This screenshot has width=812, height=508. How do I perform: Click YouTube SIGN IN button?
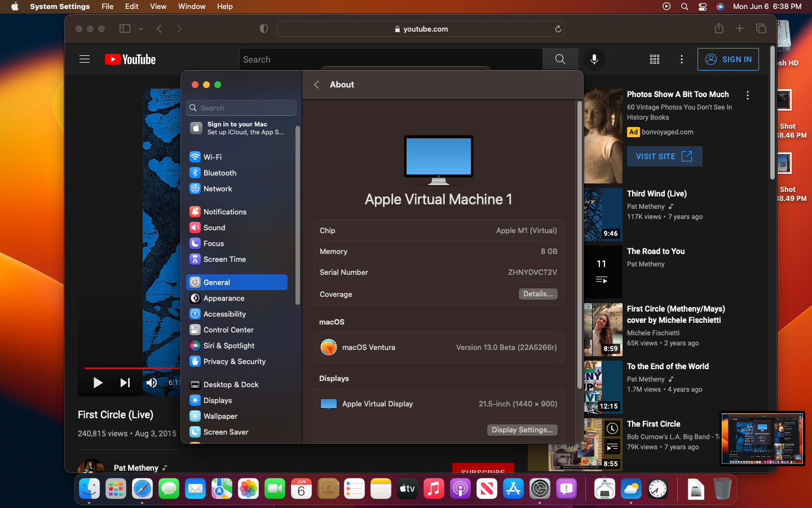coord(728,59)
